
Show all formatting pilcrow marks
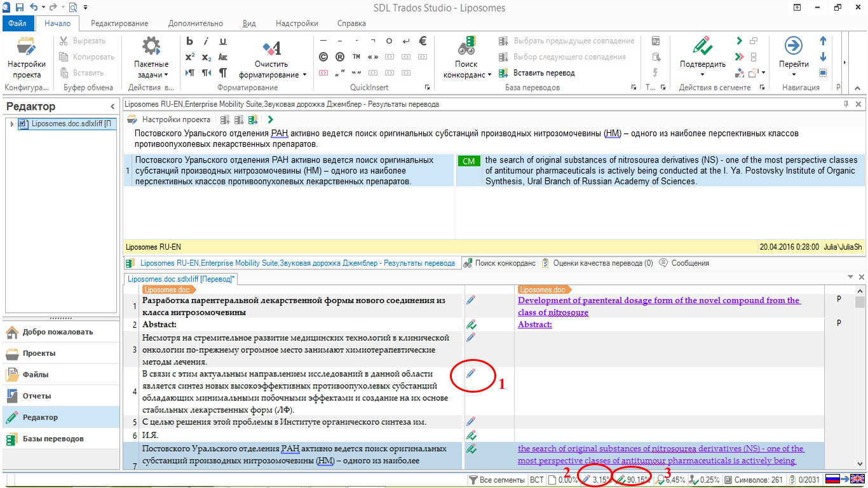click(223, 73)
